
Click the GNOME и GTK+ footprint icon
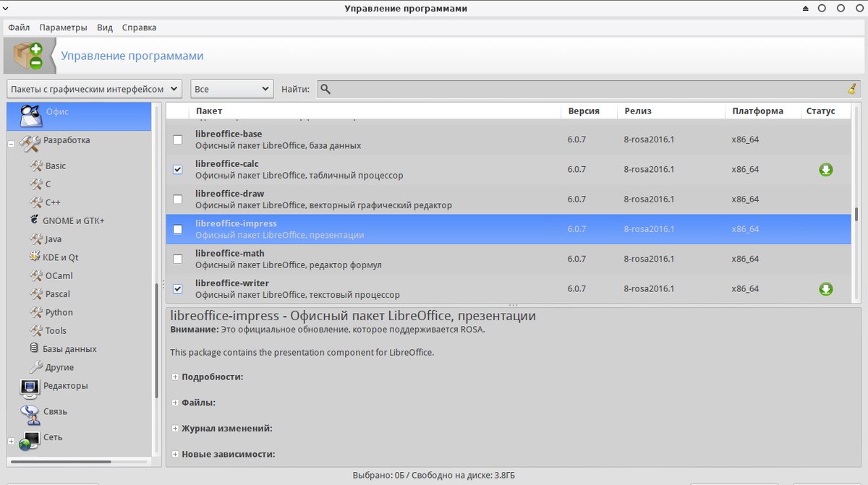(x=35, y=220)
